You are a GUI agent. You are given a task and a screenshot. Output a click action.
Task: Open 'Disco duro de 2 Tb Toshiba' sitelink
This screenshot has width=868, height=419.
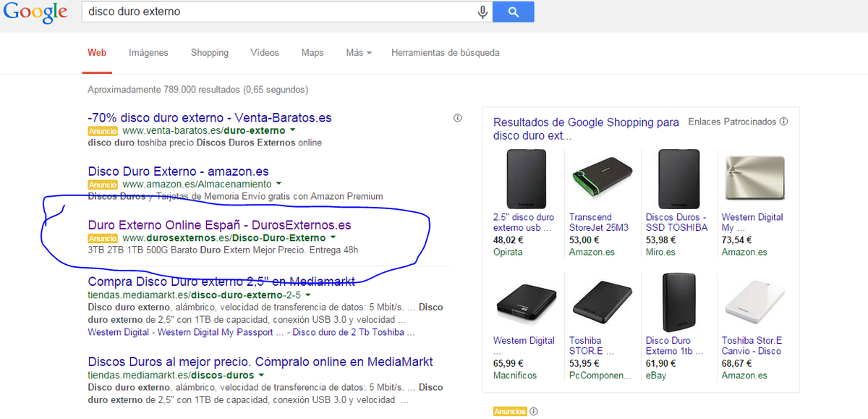pos(352,332)
